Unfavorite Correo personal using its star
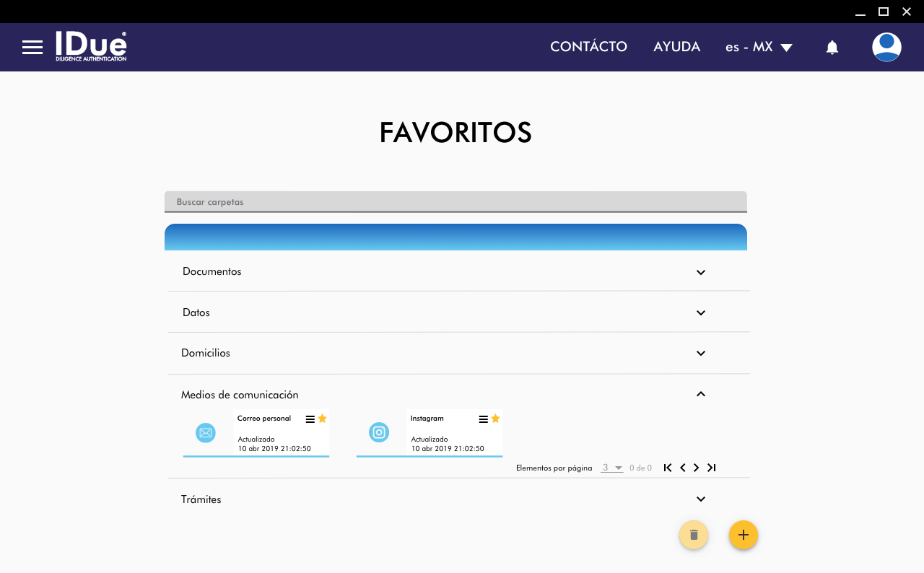 323,419
